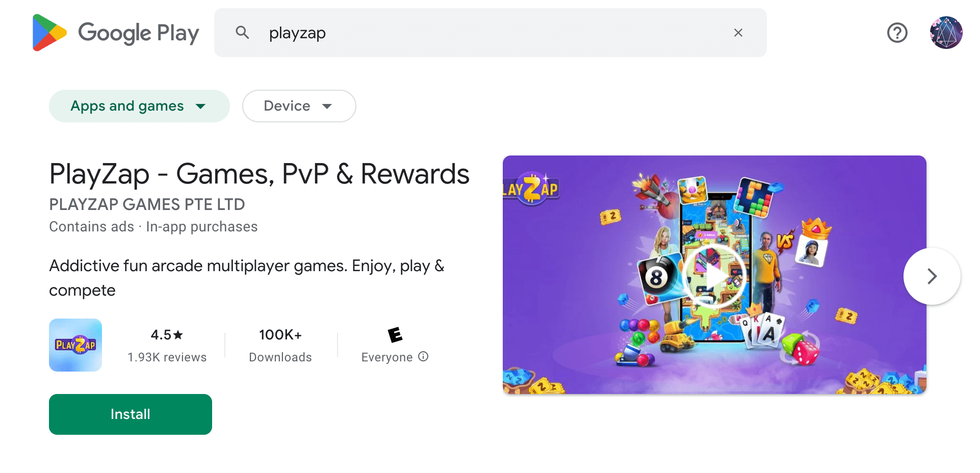Click the PlayZap app icon
The height and width of the screenshot is (473, 980).
(75, 345)
